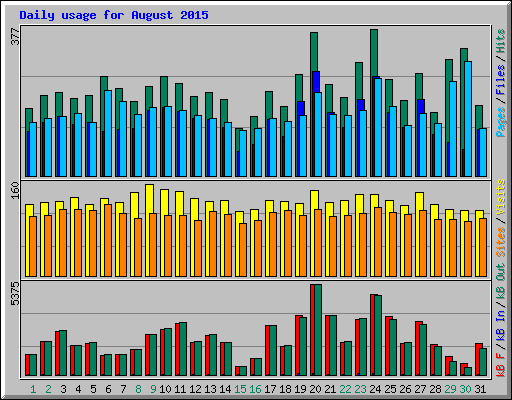Click the 'kB F' legend label
Viewport: 512px width, 400px height.
coord(501,364)
